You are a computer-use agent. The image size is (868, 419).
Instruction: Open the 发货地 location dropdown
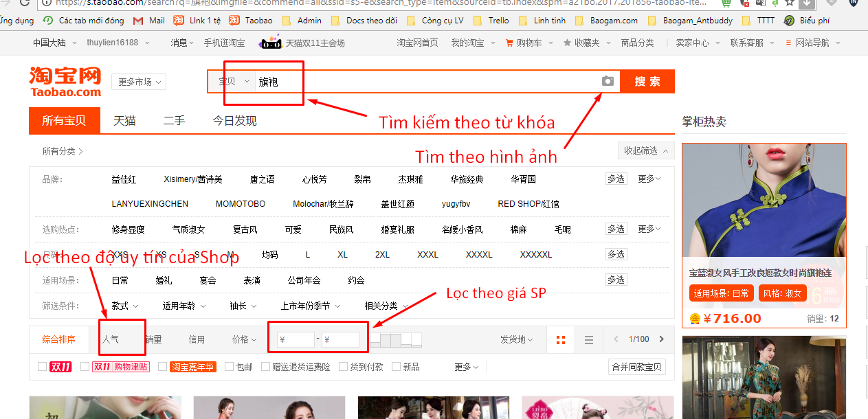[517, 339]
